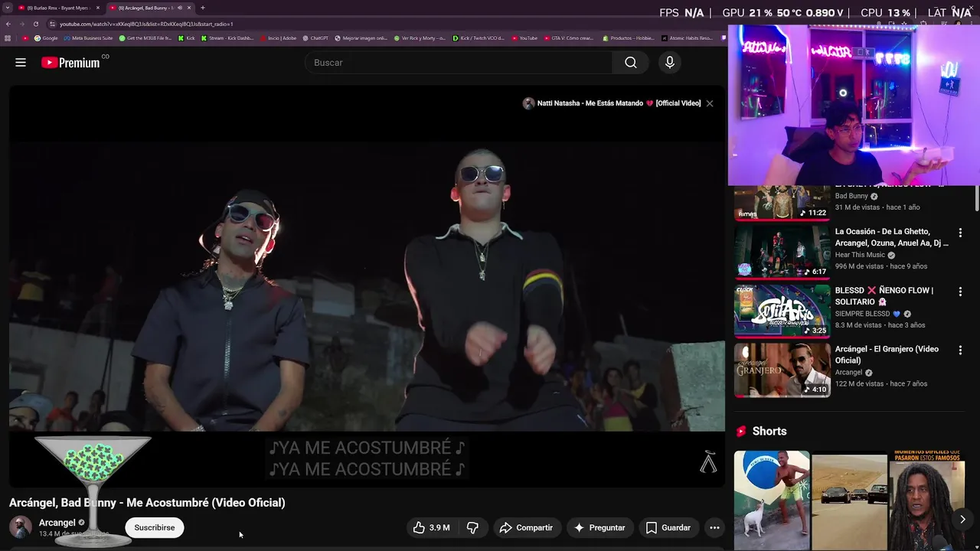Viewport: 980px width, 551px height.
Task: Open options for La Ocasión video
Action: 960,232
